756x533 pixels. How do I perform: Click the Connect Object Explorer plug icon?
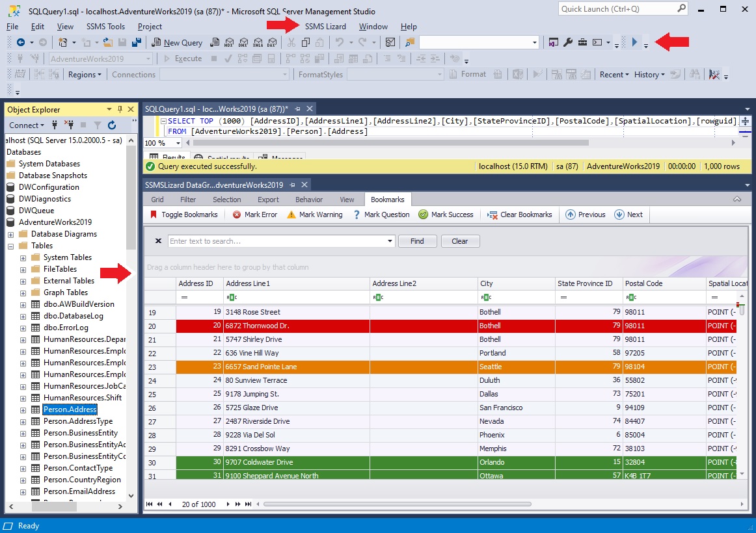point(55,125)
